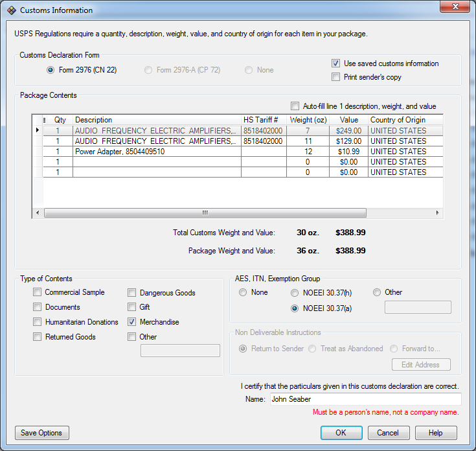The height and width of the screenshot is (451, 476).
Task: Click the certifier Name input field
Action: click(365, 399)
